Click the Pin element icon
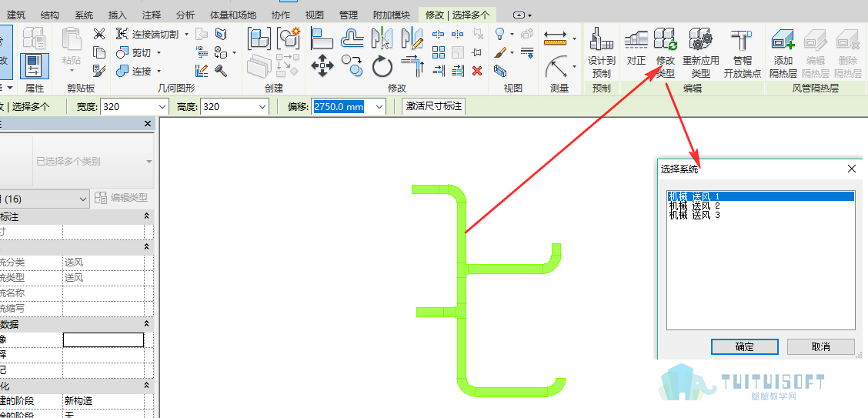 tap(476, 52)
